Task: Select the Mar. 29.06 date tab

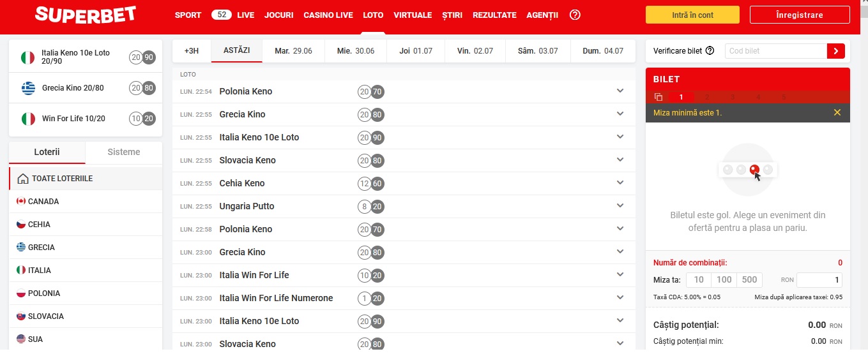Action: [293, 51]
